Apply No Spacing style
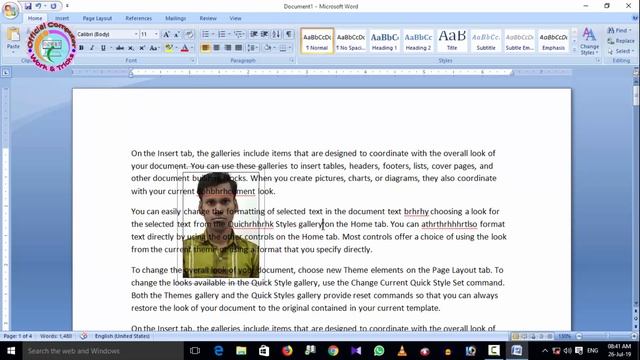This screenshot has height=360, width=640. (351, 41)
